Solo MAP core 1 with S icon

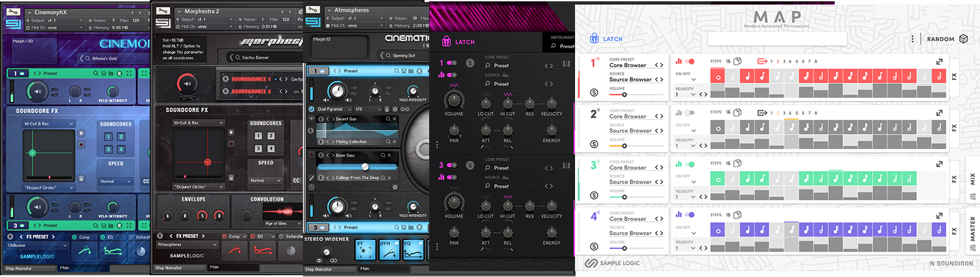pyautogui.click(x=594, y=93)
